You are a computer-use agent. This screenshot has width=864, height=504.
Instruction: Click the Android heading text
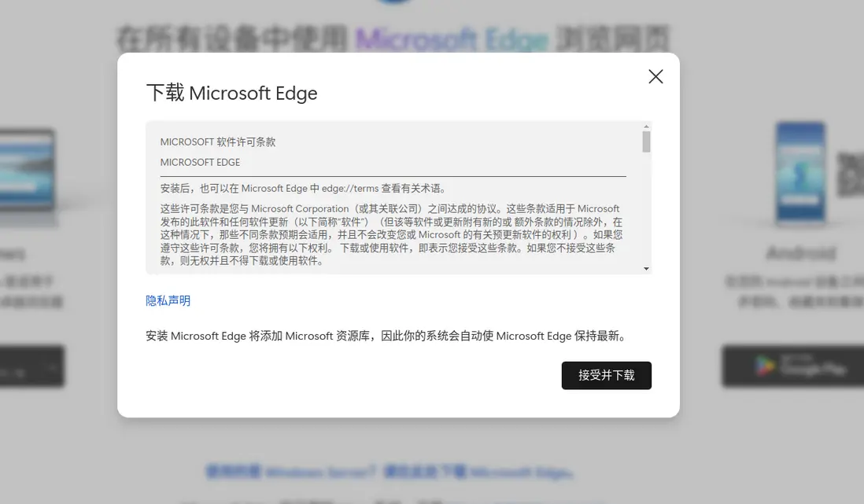800,253
